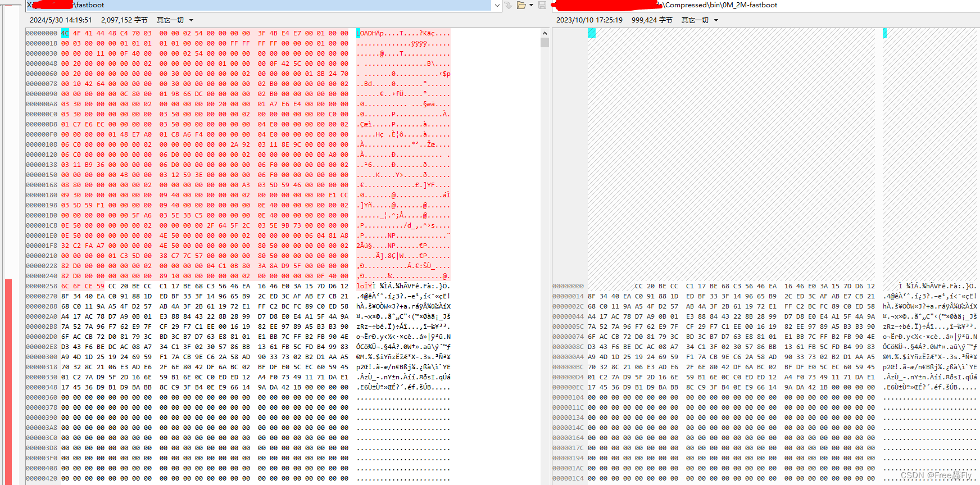Click the save file floppy icon
Viewport: 980px width, 485px height.
click(542, 5)
